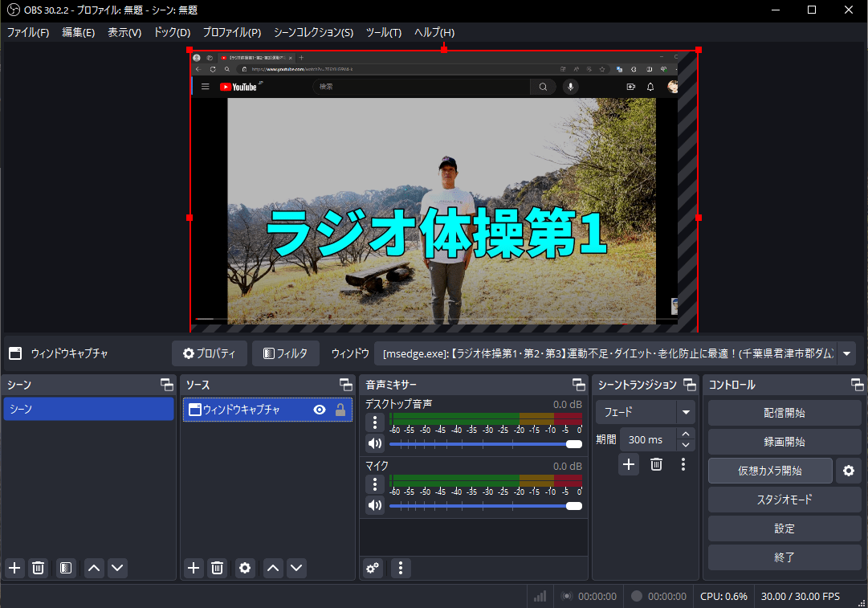Screen dimensions: 868x608
Task: Open audio mixer bottom three-dot menu
Action: pos(401,568)
